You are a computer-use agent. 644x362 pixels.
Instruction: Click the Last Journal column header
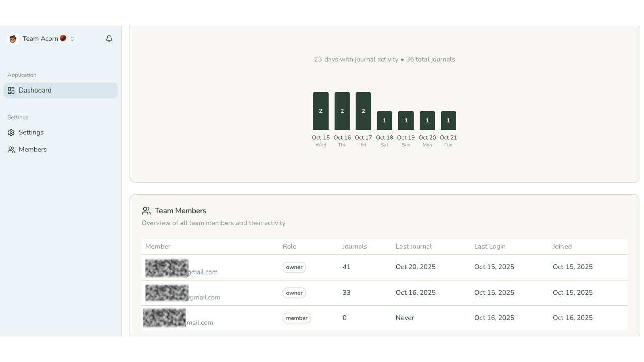[414, 247]
